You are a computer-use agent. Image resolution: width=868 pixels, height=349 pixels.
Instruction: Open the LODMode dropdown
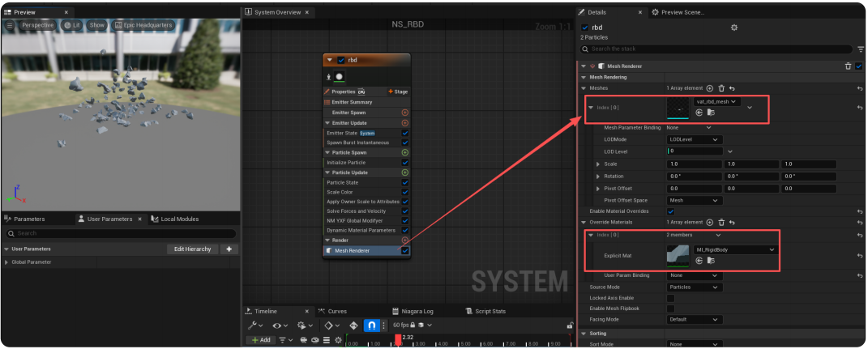693,139
